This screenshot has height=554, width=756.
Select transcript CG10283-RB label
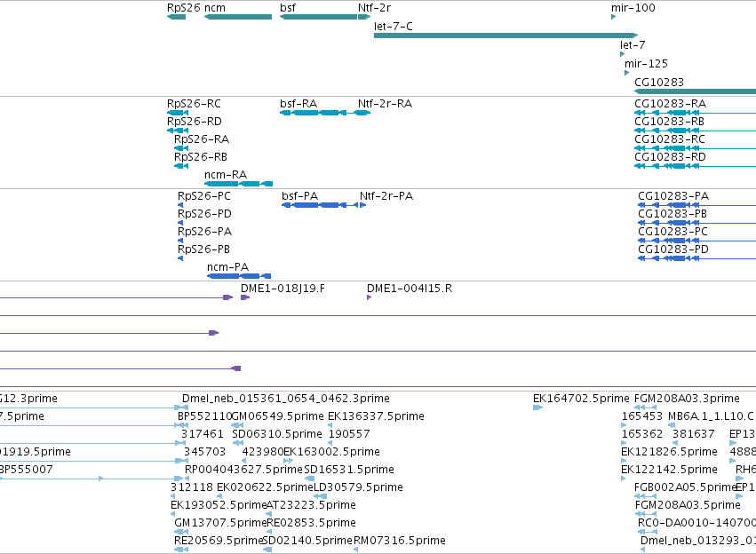click(669, 122)
